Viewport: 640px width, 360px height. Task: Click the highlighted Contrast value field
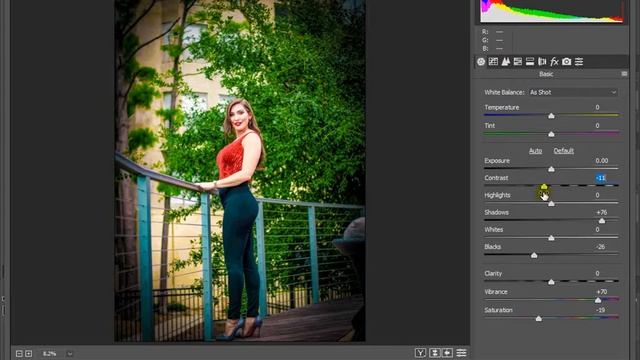pyautogui.click(x=600, y=178)
